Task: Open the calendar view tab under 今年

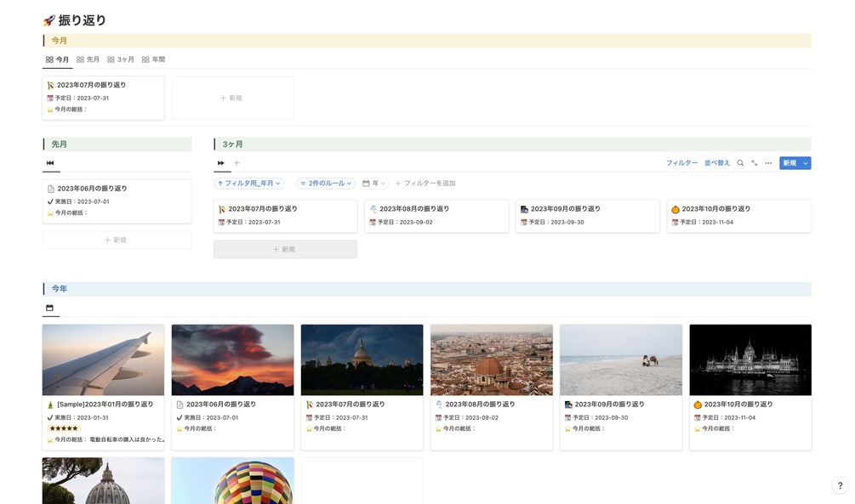Action: [x=49, y=308]
